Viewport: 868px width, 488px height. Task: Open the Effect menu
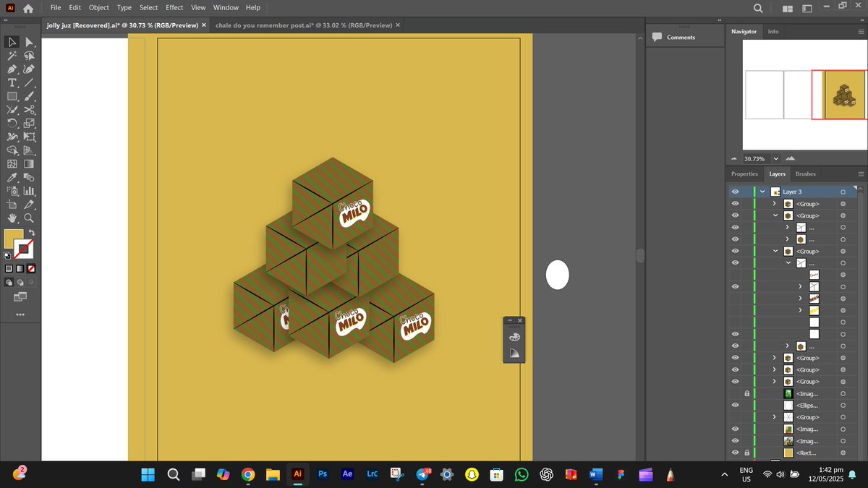174,7
